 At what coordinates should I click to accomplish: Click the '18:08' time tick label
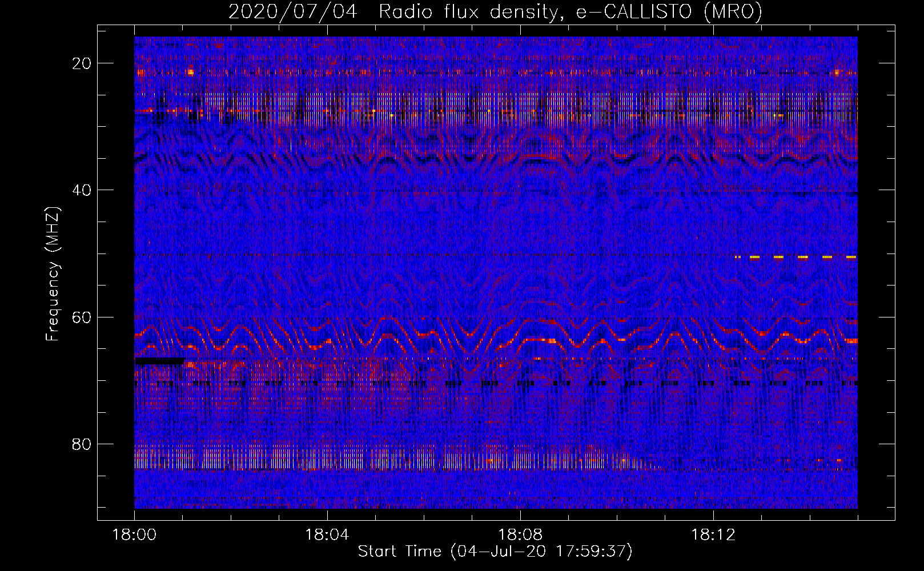tap(520, 534)
